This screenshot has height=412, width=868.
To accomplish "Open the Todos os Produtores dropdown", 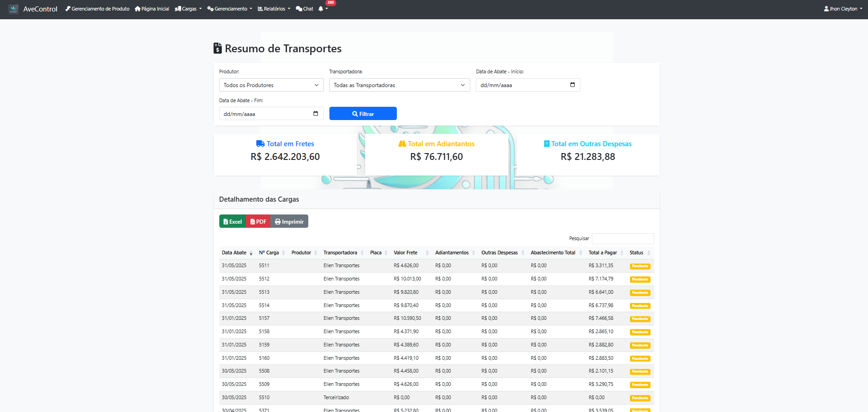I will (x=271, y=85).
